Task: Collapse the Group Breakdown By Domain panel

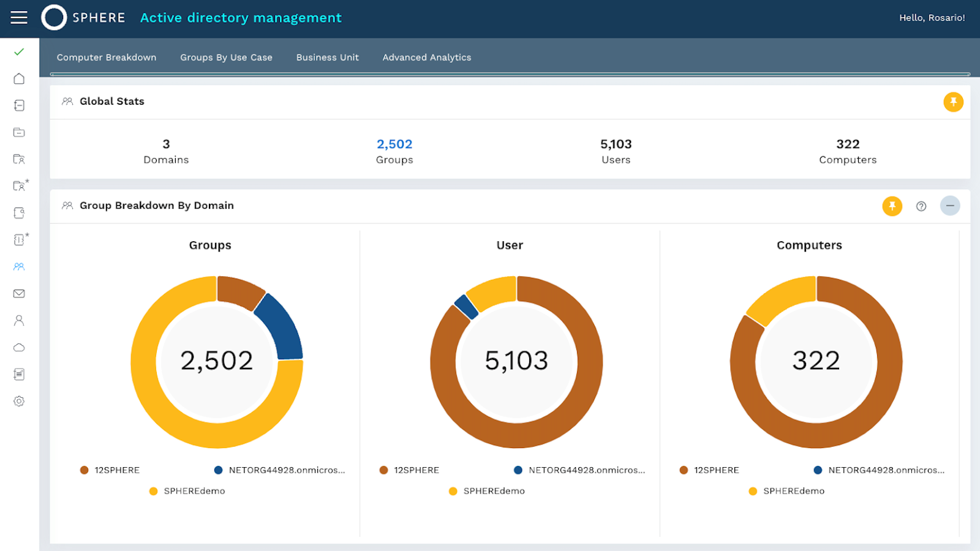Action: click(949, 206)
